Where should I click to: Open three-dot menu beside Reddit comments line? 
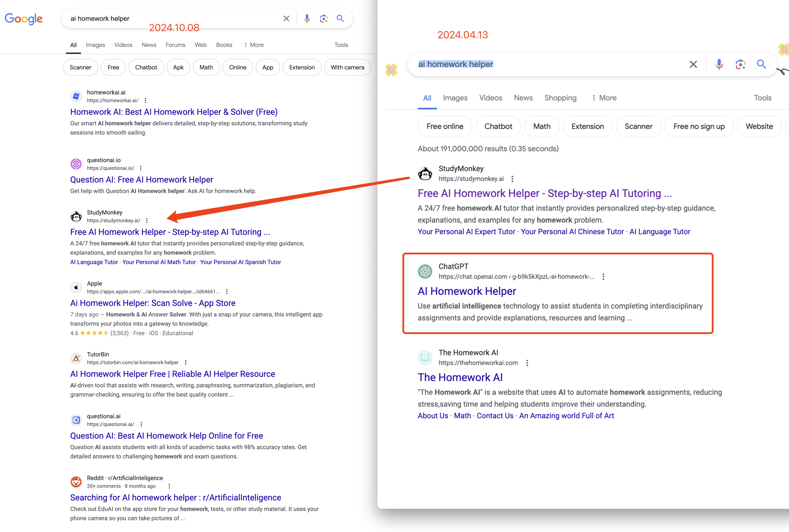point(169,486)
